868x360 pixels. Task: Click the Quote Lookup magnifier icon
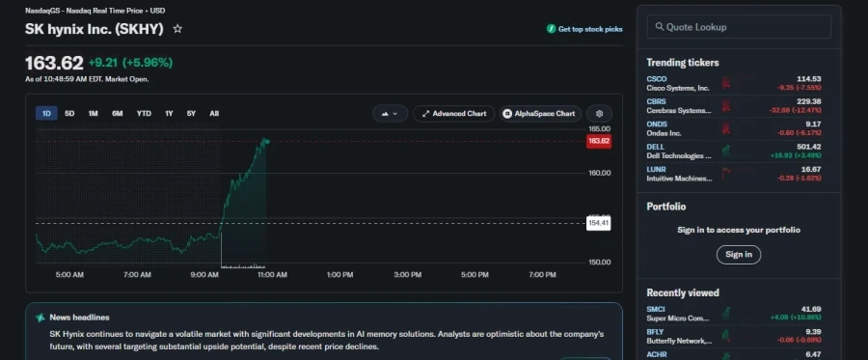[660, 27]
